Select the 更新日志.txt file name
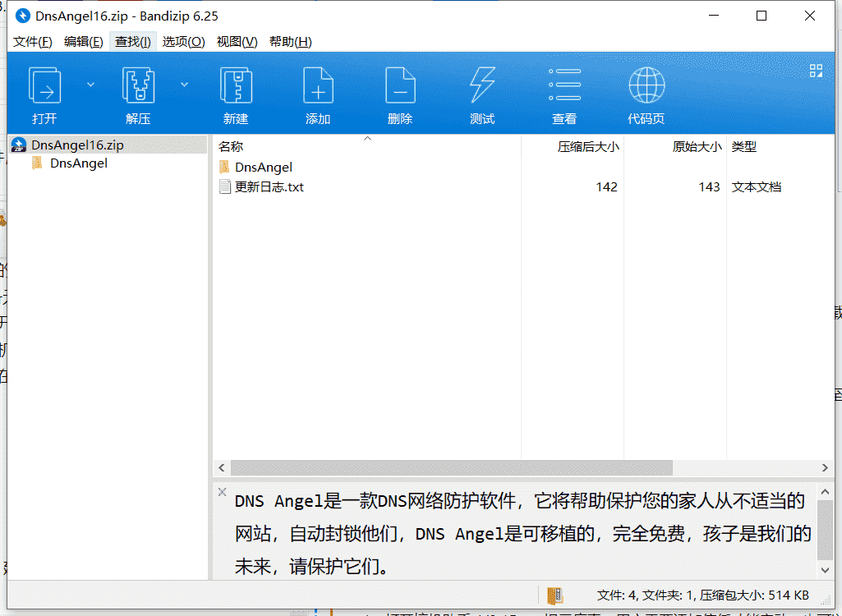 269,187
